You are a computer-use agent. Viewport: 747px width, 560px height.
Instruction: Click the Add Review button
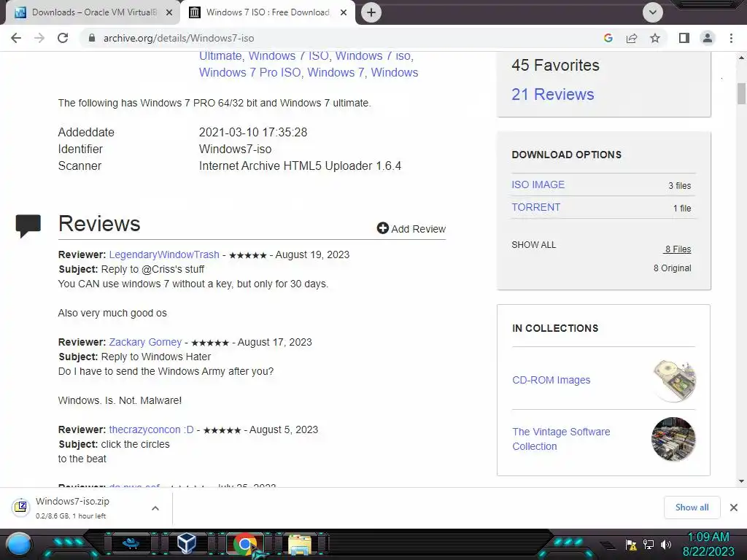(411, 228)
